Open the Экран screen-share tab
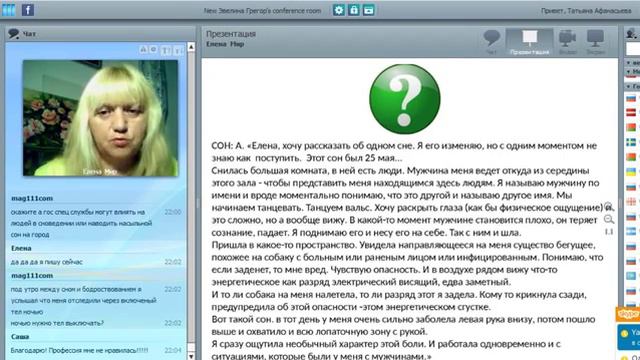This screenshot has width=640, height=360. 596,42
